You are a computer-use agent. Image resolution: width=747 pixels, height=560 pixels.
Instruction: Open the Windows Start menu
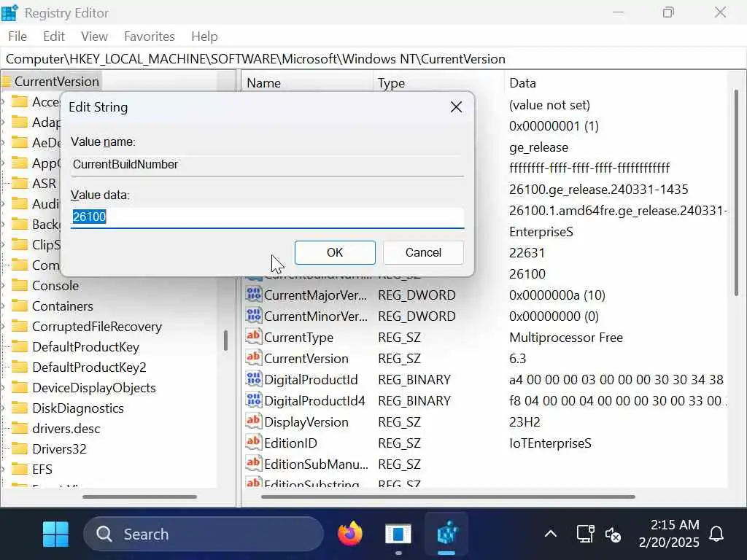[x=55, y=534]
